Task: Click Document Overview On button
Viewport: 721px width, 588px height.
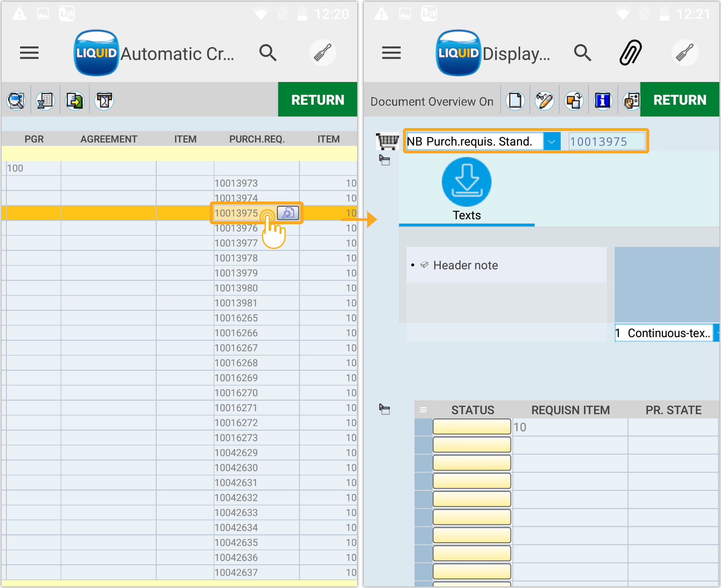Action: tap(432, 101)
